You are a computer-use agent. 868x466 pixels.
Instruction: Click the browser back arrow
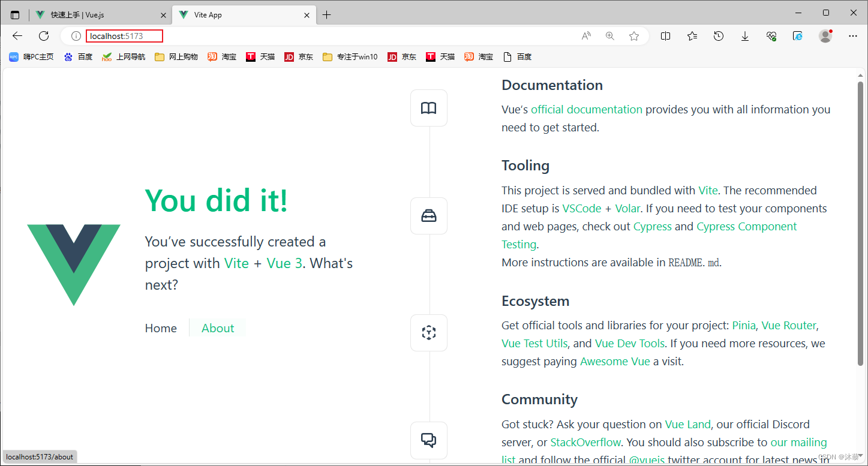coord(17,36)
